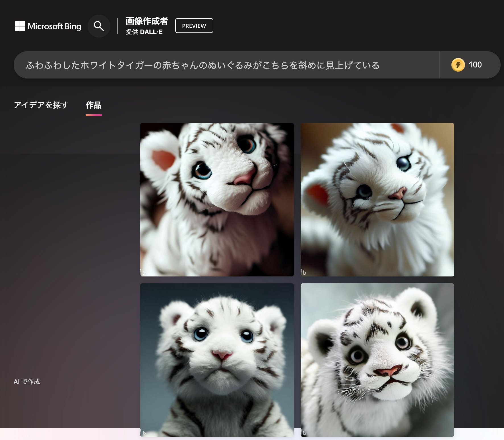Open search with the magnifier icon
This screenshot has width=504, height=440.
tap(99, 26)
